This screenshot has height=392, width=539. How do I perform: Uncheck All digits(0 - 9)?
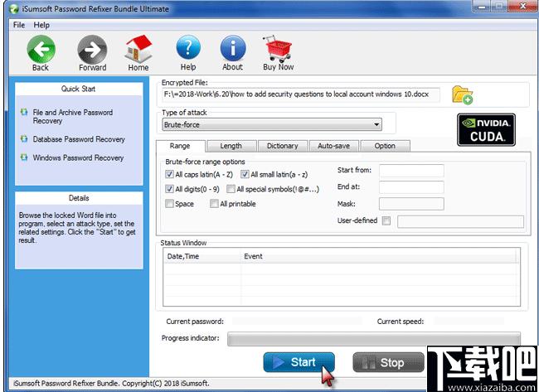169,189
